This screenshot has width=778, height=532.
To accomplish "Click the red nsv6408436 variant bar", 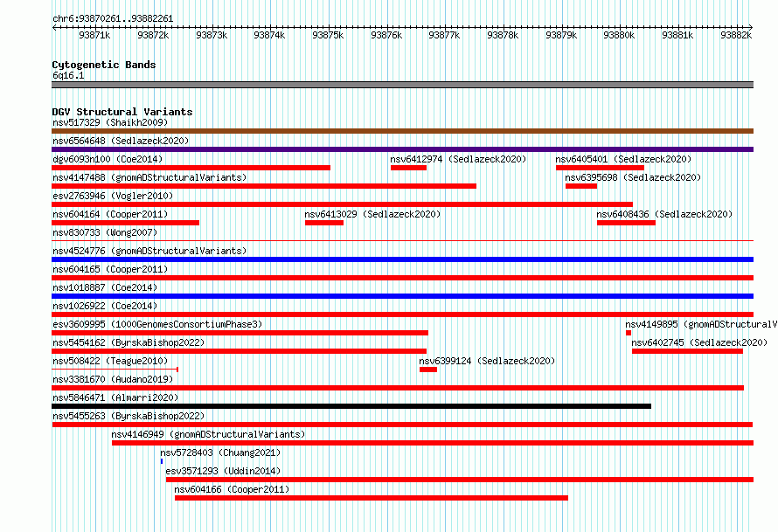I will click(x=626, y=223).
